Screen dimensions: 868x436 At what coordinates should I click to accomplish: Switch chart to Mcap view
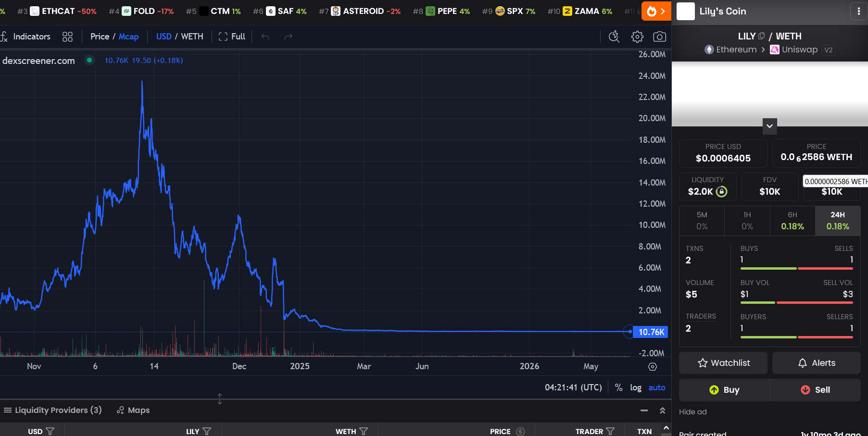pyautogui.click(x=128, y=37)
